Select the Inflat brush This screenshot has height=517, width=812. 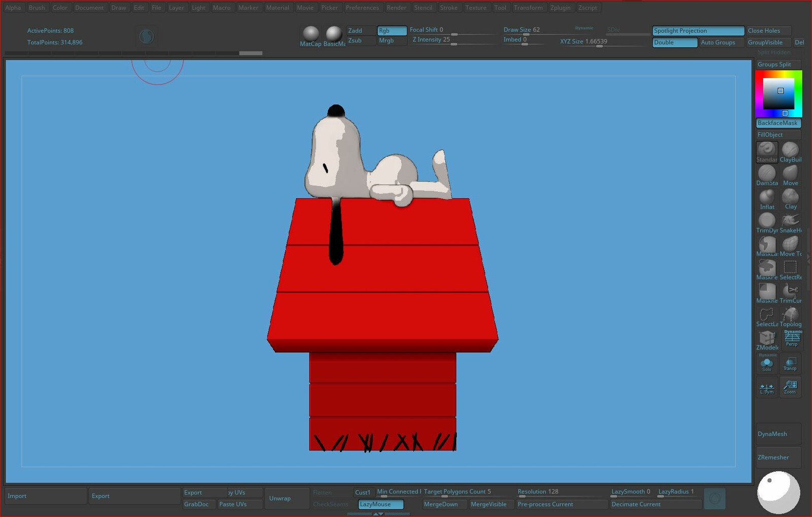tap(767, 199)
